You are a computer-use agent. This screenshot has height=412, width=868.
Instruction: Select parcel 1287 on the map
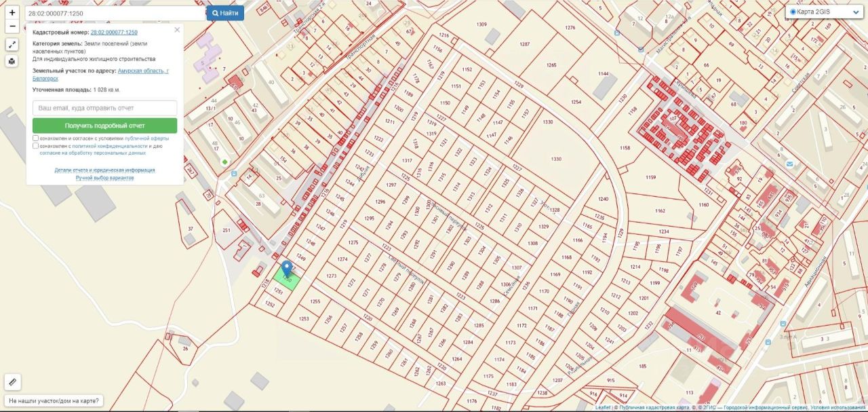pos(525,44)
